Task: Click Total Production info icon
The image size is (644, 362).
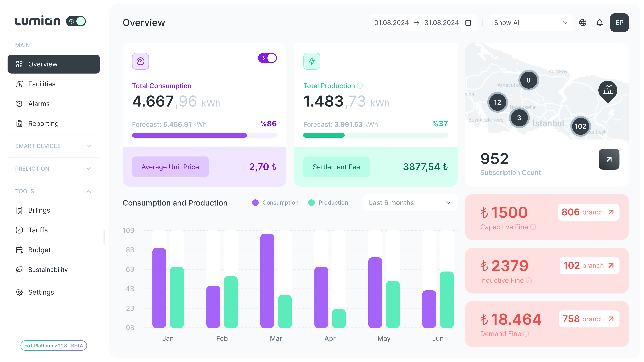Action: [x=360, y=86]
